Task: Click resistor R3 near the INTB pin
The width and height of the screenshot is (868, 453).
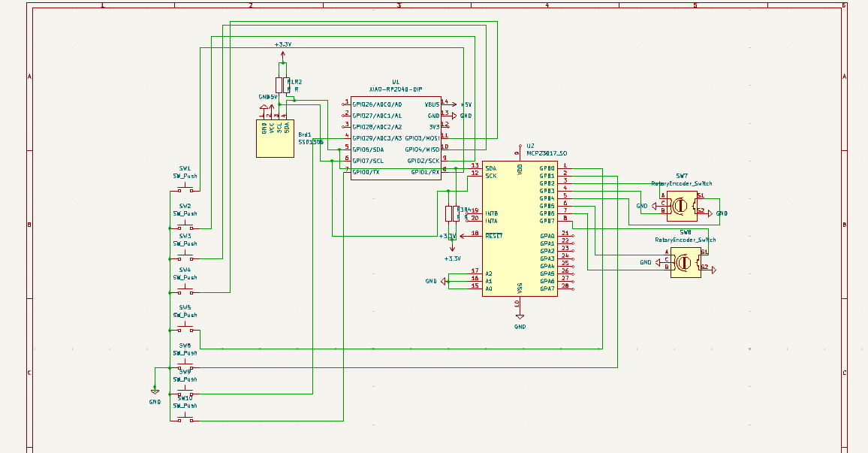Action: coord(448,213)
